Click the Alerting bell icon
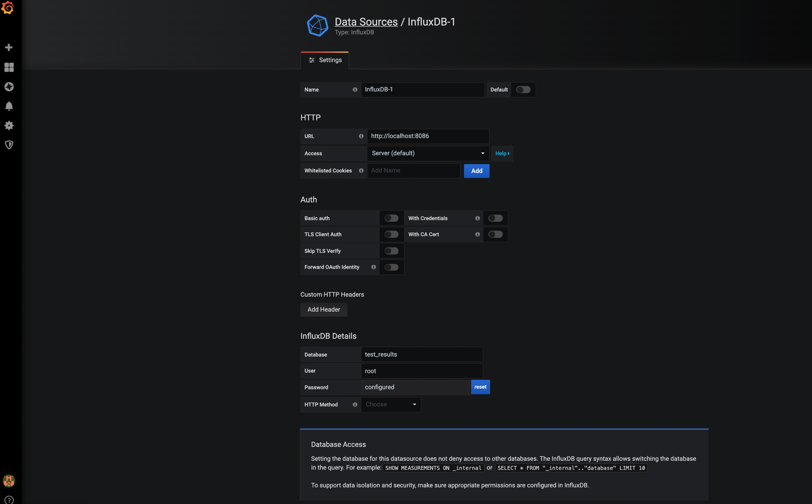 (x=9, y=106)
